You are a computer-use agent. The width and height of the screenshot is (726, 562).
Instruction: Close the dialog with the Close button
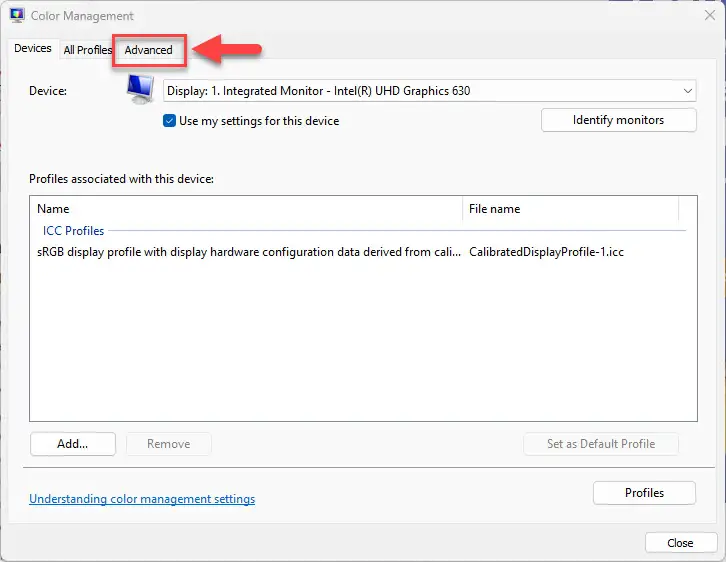[x=681, y=543]
